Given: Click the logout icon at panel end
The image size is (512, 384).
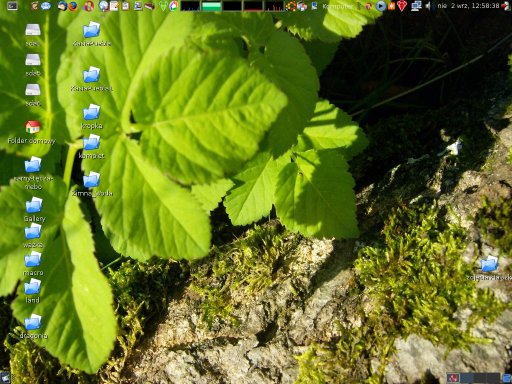Looking at the screenshot, I should click(506, 6).
